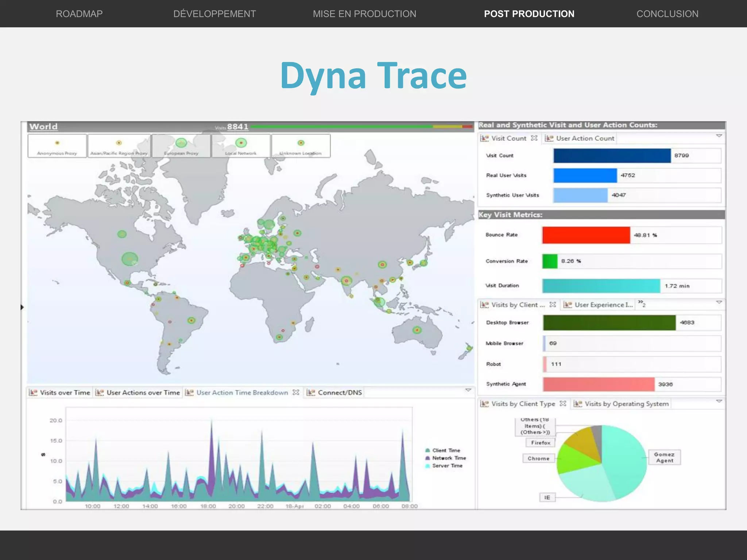Select Visits by Client Type tab
747x560 pixels.
tap(523, 404)
